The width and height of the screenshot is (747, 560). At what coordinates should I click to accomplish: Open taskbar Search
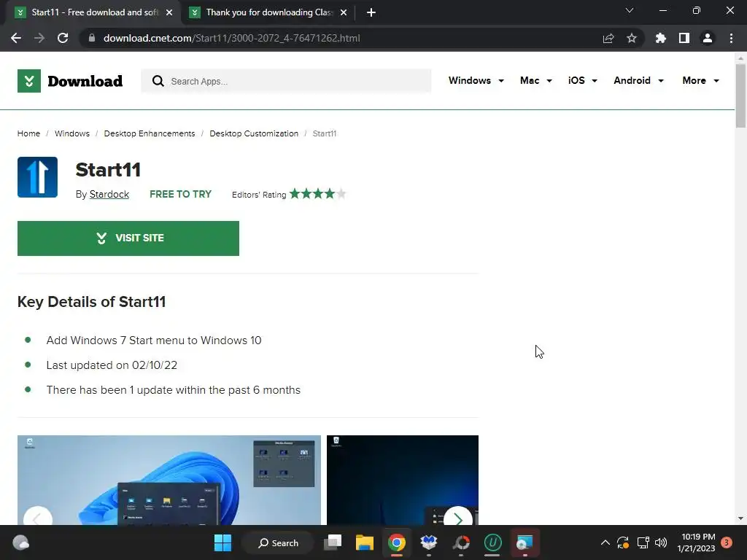[x=278, y=542]
